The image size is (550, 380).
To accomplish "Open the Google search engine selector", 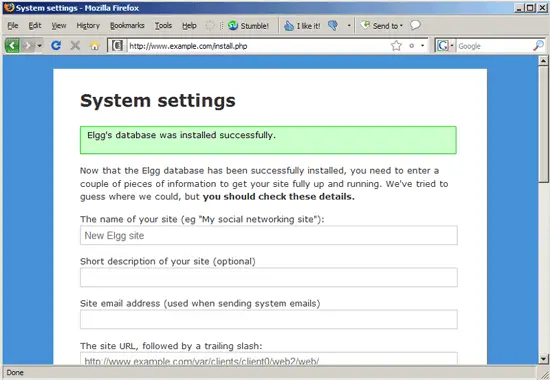I will coord(445,46).
